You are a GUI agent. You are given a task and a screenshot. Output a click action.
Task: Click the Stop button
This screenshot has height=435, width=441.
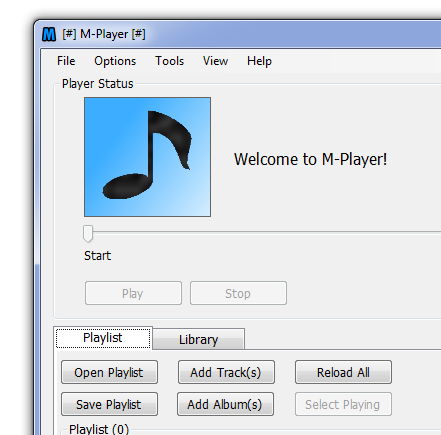[x=238, y=293]
